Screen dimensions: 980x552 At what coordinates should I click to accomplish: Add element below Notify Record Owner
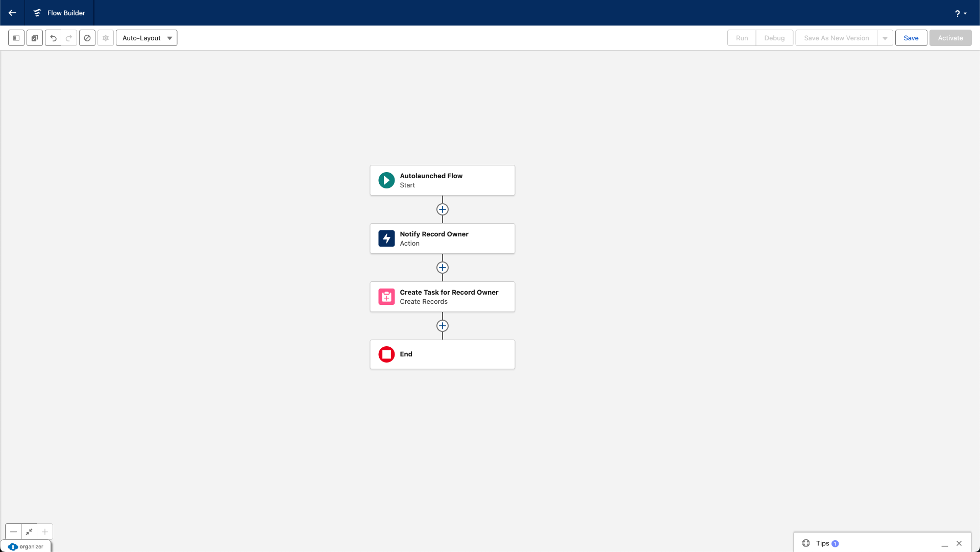click(443, 268)
